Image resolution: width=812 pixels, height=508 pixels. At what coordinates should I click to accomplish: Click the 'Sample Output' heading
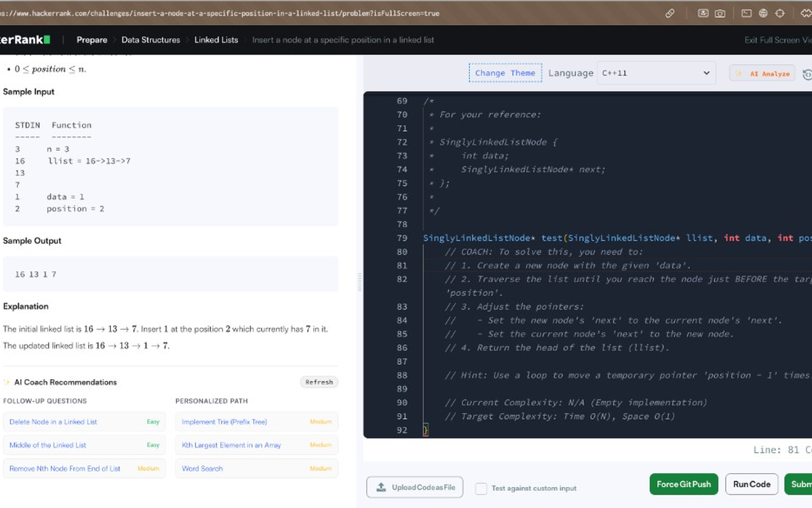click(x=32, y=241)
